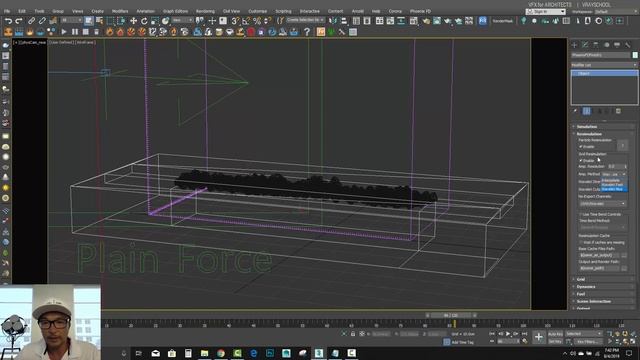This screenshot has width=640, height=360.
Task: Click the blue render production icon
Action: 483,21
